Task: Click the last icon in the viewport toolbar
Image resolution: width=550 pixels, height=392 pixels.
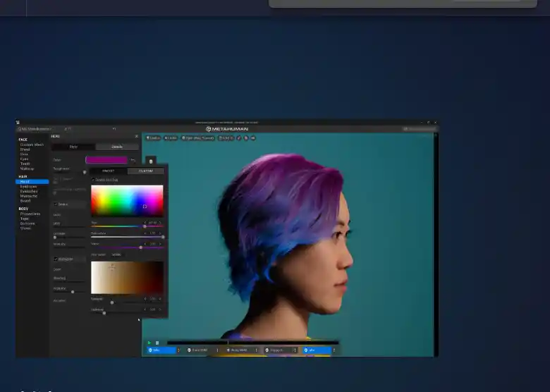Action: pos(252,137)
